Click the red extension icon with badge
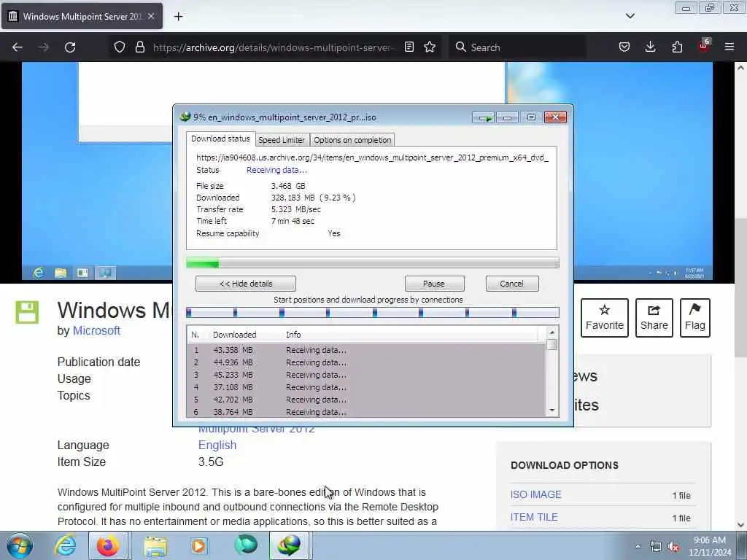 click(x=703, y=46)
